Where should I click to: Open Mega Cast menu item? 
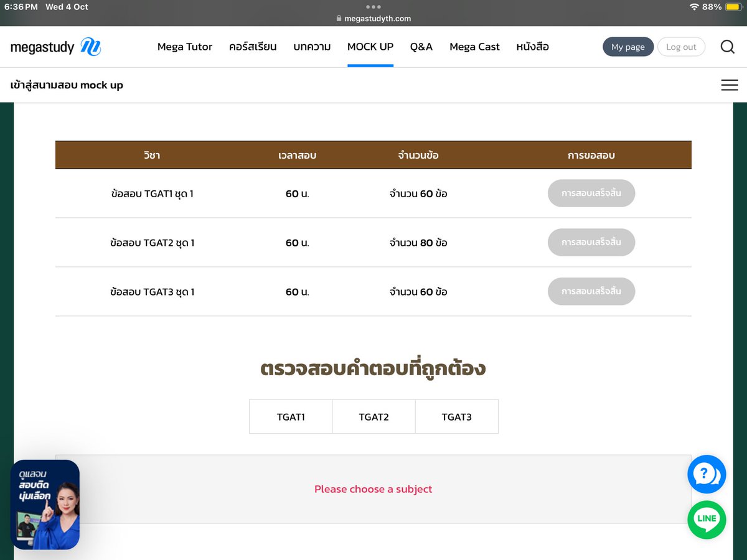click(474, 47)
